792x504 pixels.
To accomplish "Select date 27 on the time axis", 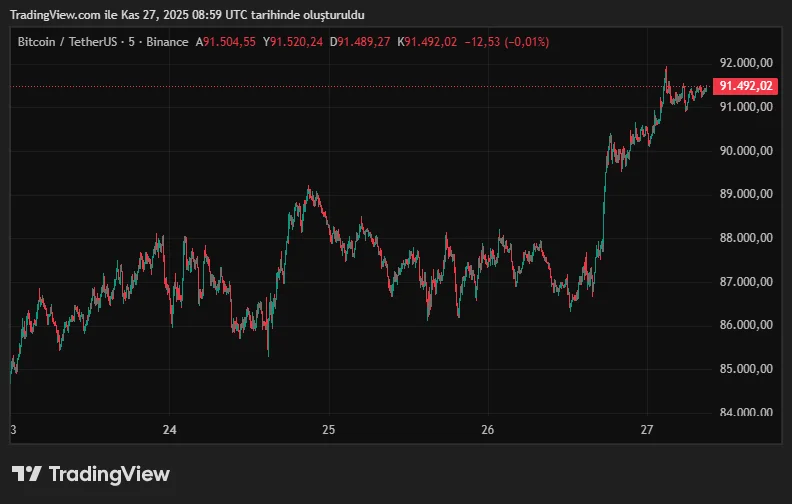I will [647, 431].
